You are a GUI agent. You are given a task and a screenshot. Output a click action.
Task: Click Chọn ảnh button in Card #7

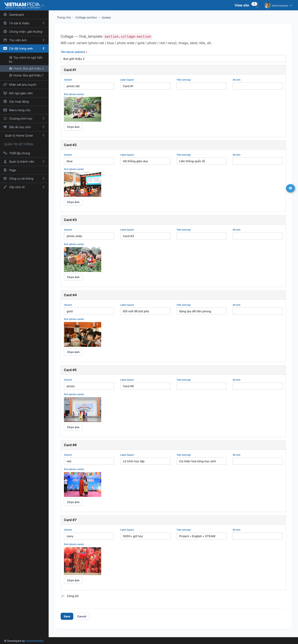pyautogui.click(x=73, y=580)
